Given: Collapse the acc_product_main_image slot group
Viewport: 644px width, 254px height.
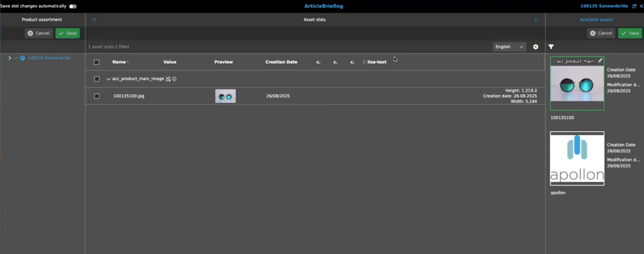Looking at the screenshot, I should pos(109,79).
